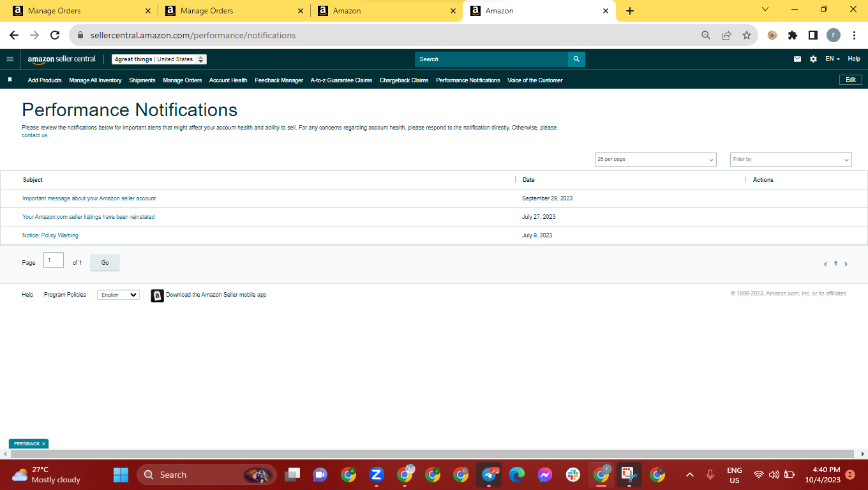This screenshot has width=868, height=490.
Task: Open Add Products in navigation bar
Action: click(45, 80)
